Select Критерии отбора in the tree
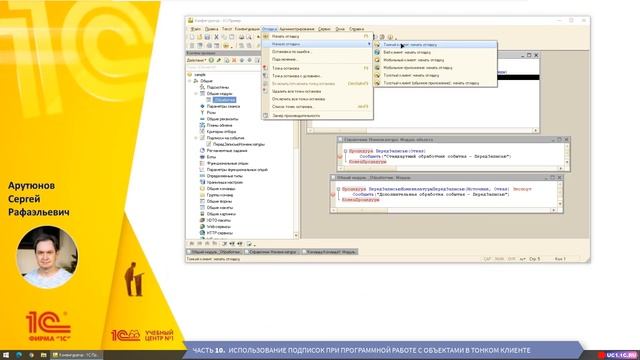Image resolution: width=640 pixels, height=360 pixels. pyautogui.click(x=221, y=131)
